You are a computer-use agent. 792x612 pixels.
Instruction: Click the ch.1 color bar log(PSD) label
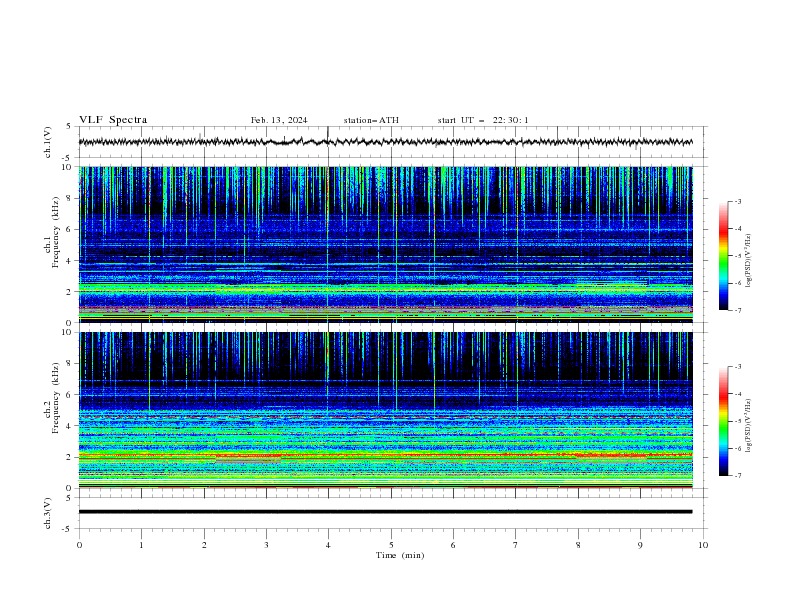point(749,261)
